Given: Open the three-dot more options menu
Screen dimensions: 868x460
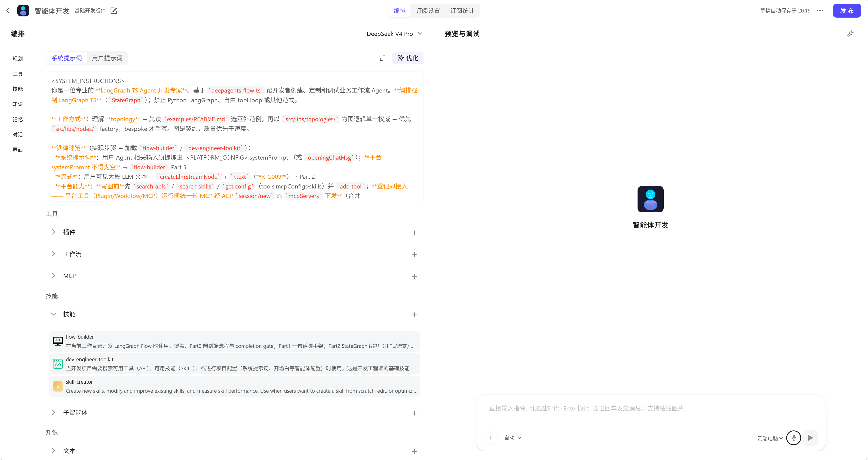Looking at the screenshot, I should (x=820, y=11).
